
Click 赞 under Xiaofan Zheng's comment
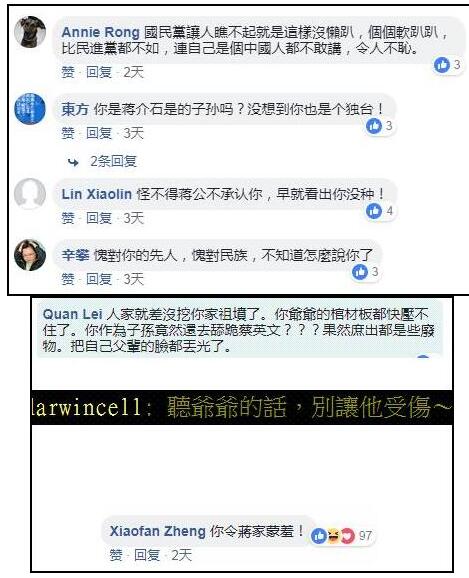coord(116,555)
